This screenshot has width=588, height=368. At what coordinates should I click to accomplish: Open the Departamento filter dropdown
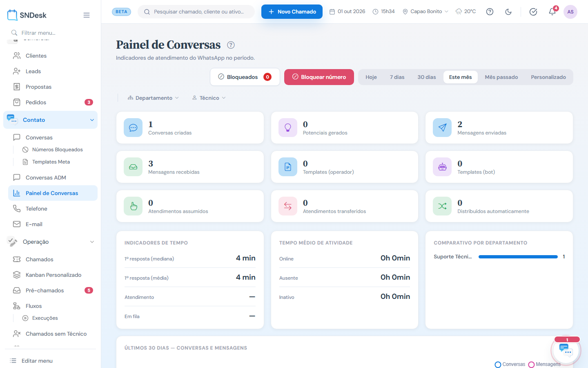coord(153,98)
